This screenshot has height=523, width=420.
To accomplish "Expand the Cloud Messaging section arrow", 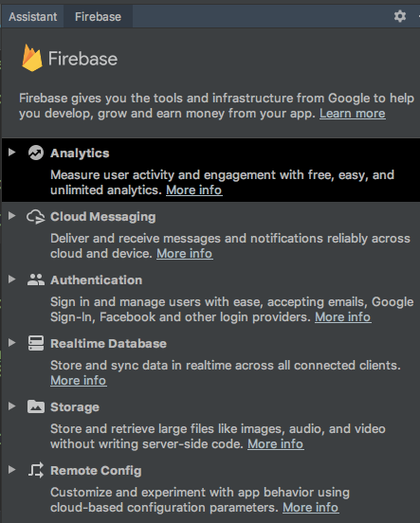I will [12, 216].
